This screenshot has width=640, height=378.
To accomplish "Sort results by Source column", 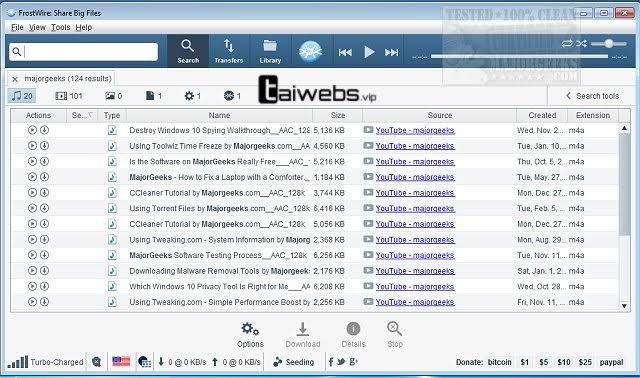I will [440, 116].
